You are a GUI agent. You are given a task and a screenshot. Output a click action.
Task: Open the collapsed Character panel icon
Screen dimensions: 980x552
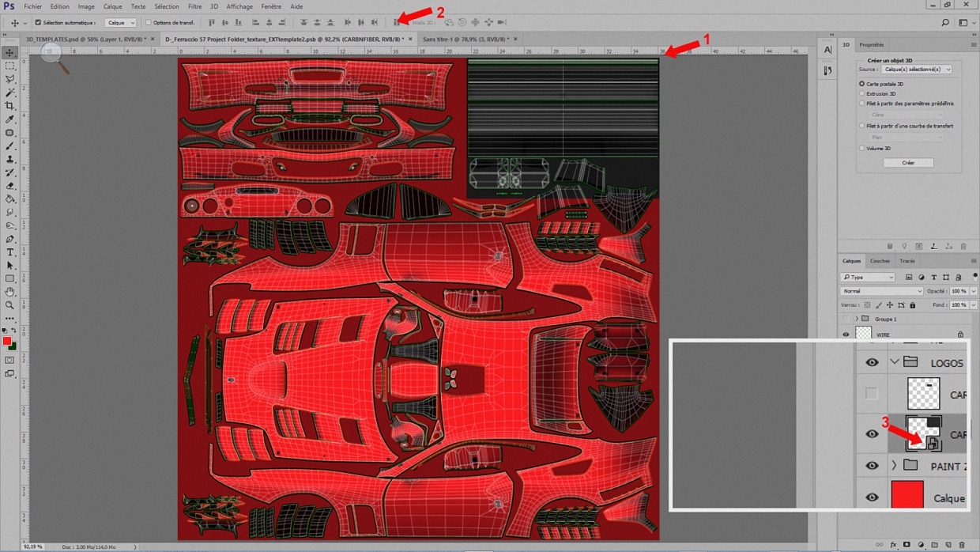coord(827,50)
